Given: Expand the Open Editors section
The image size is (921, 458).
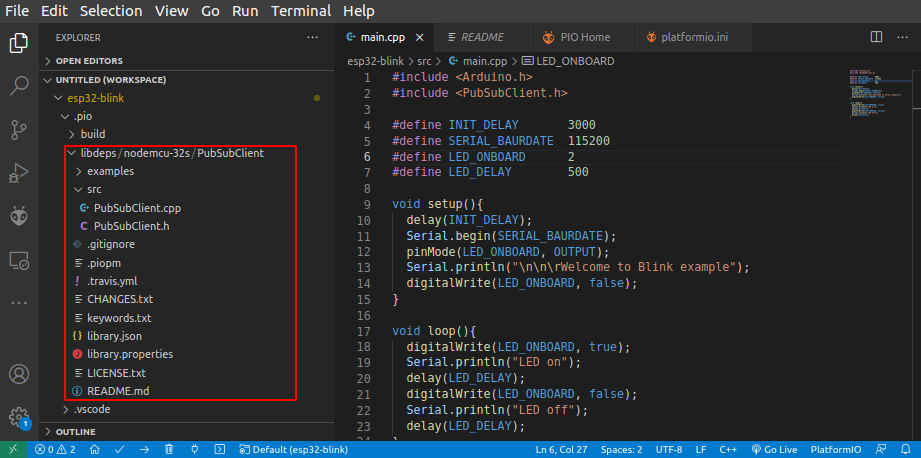Looking at the screenshot, I should 187,61.
